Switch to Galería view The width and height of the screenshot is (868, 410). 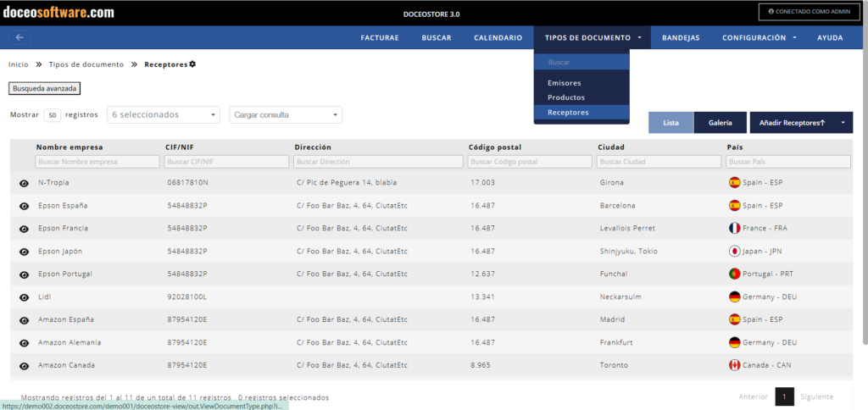[x=721, y=123]
